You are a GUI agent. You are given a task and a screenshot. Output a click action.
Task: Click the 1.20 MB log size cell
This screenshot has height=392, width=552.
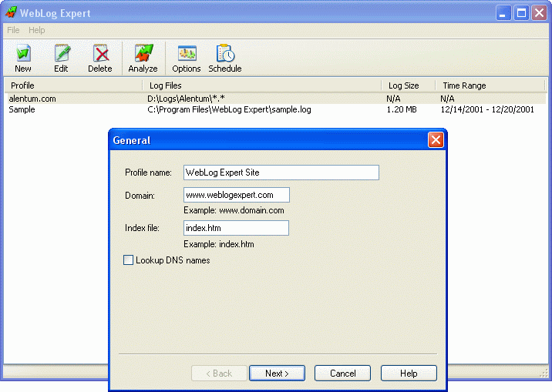402,109
